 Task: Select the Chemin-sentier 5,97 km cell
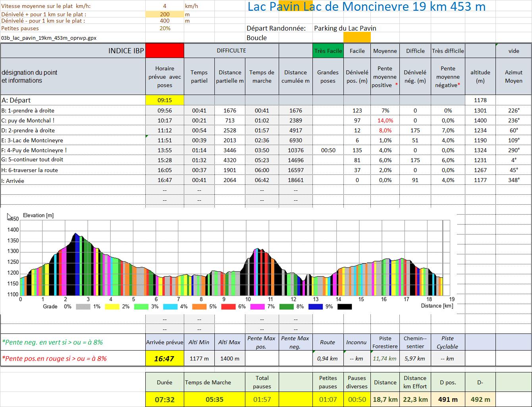click(x=415, y=359)
